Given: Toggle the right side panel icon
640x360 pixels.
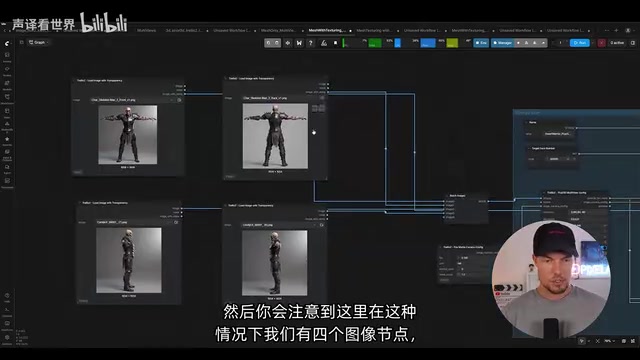Looking at the screenshot, I should (x=633, y=43).
